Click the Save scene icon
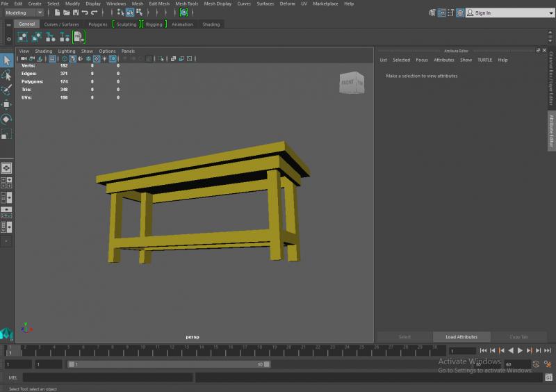The width and height of the screenshot is (556, 392). [x=74, y=13]
